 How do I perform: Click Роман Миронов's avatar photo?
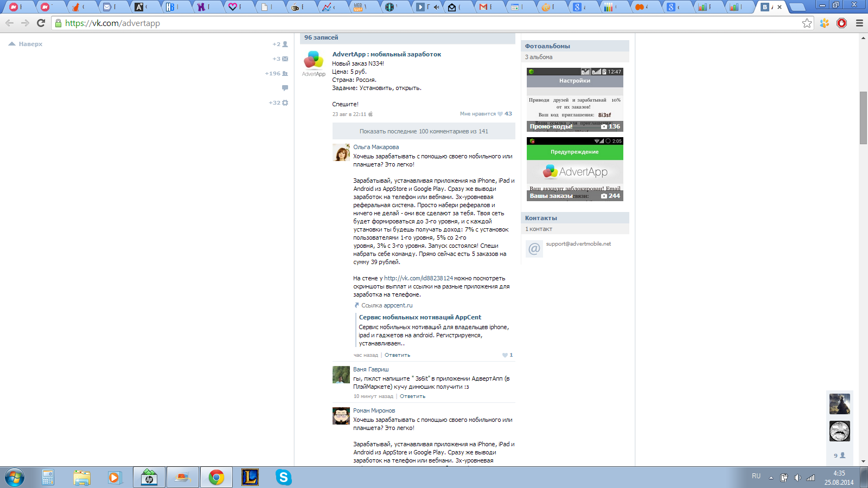(x=341, y=416)
